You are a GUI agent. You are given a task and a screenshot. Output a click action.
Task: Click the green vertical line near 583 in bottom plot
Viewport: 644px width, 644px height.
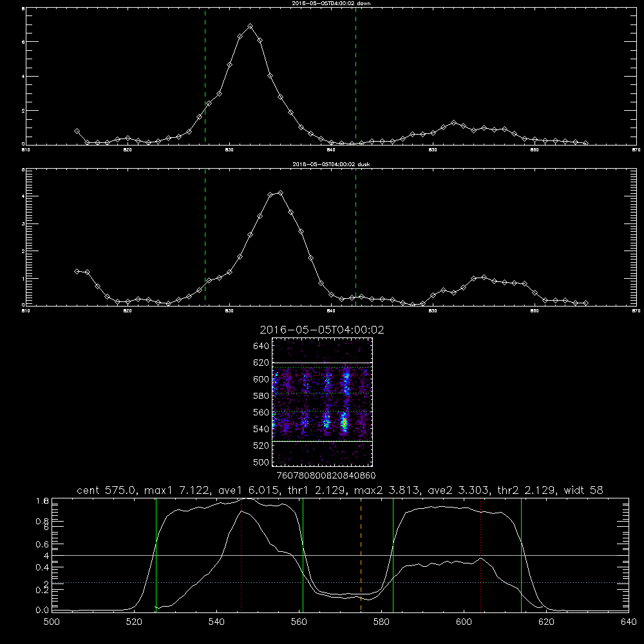tap(393, 555)
